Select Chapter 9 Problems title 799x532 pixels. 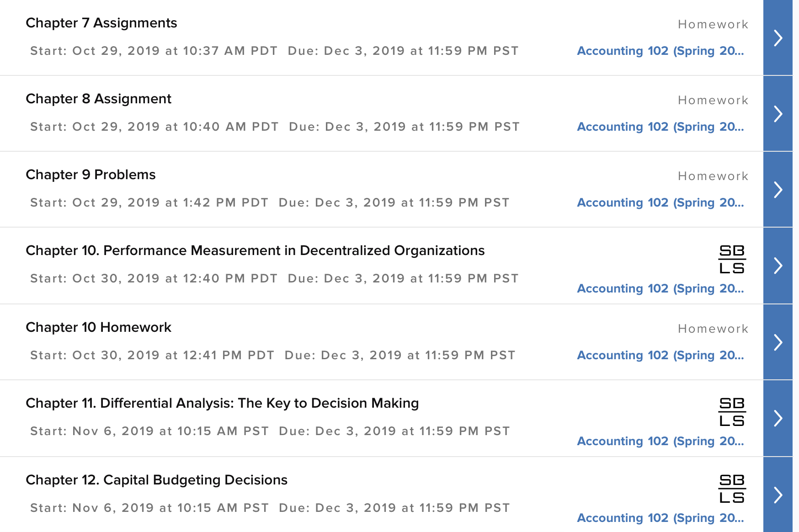pyautogui.click(x=91, y=175)
